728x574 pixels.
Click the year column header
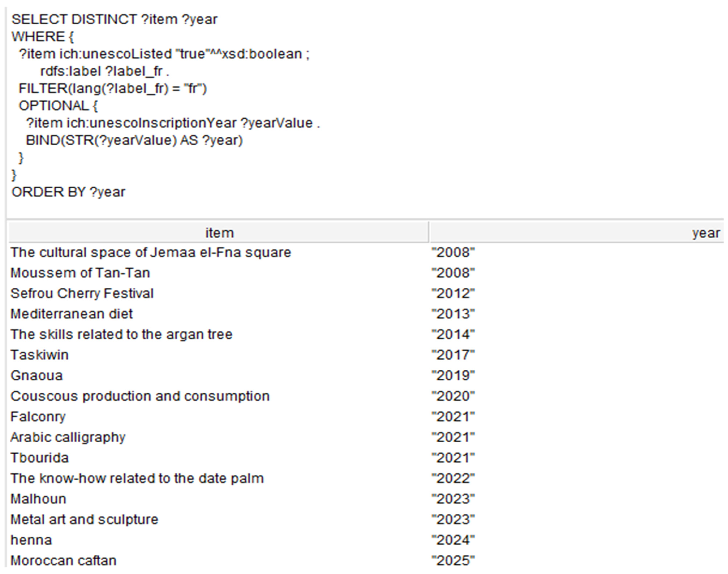pyautogui.click(x=577, y=232)
